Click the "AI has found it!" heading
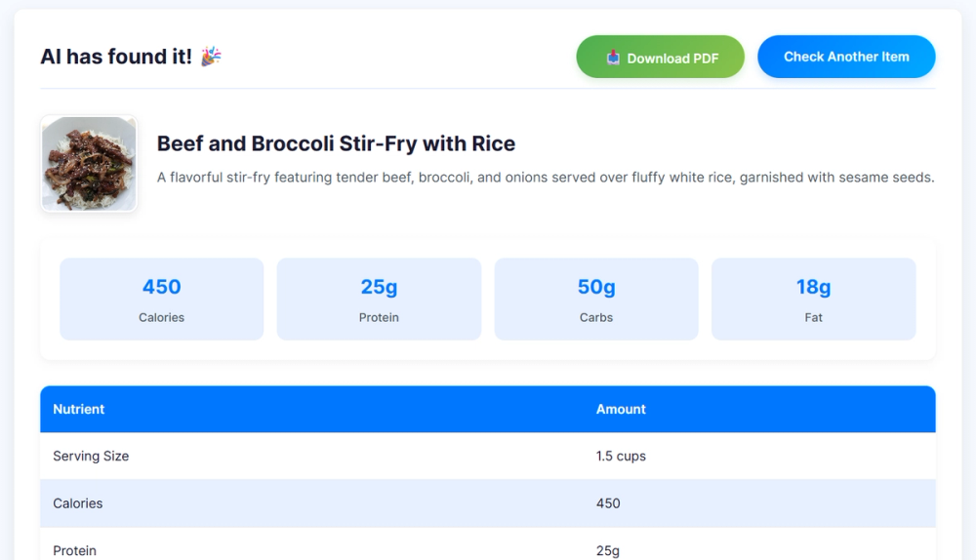The height and width of the screenshot is (560, 976). [x=116, y=57]
